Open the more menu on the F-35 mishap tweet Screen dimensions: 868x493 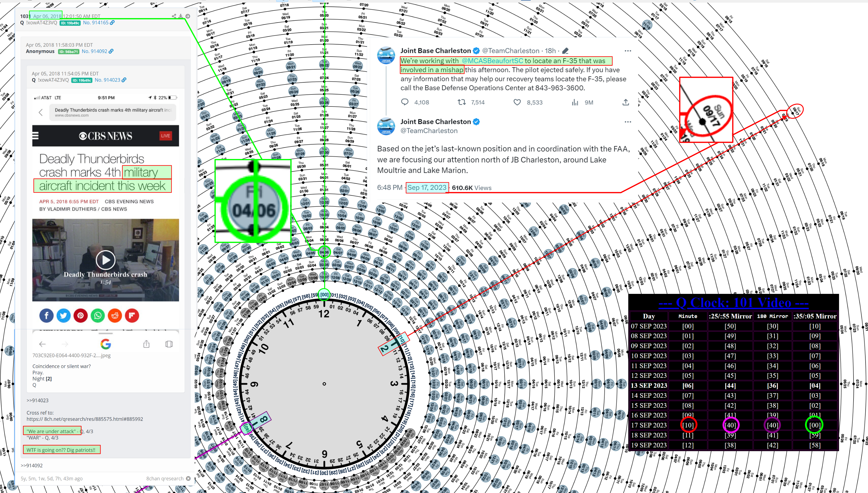click(x=628, y=51)
